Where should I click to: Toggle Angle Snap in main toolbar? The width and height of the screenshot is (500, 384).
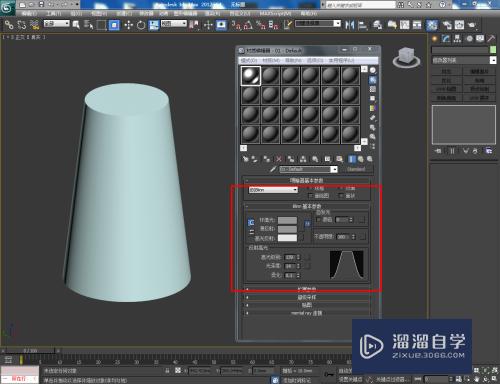[248, 25]
